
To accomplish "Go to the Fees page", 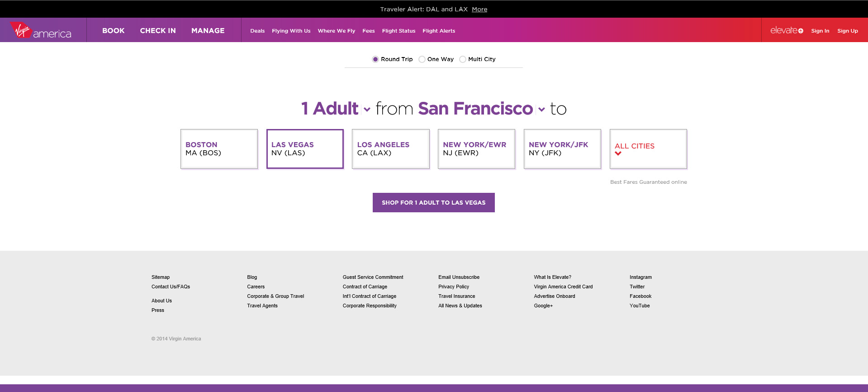I will (369, 31).
